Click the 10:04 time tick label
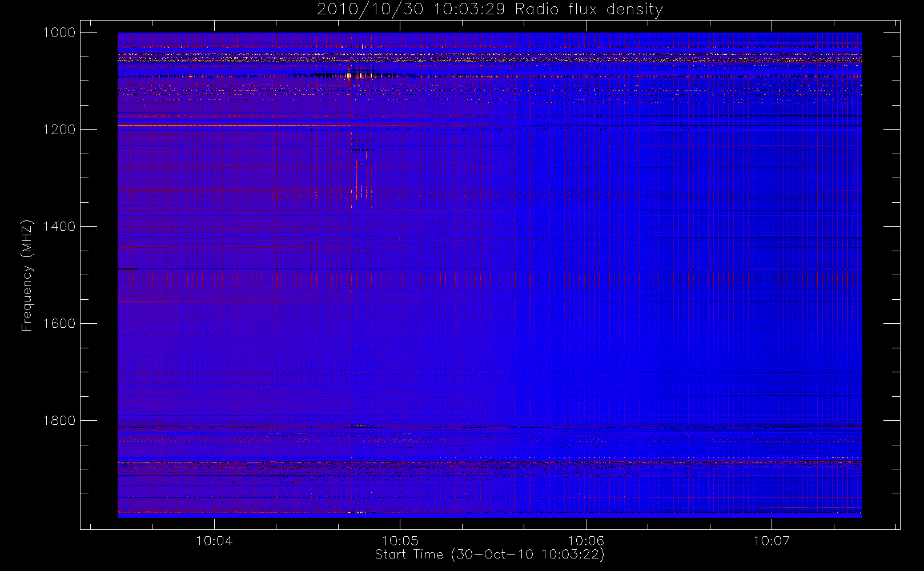The width and height of the screenshot is (924, 571). pyautogui.click(x=214, y=541)
